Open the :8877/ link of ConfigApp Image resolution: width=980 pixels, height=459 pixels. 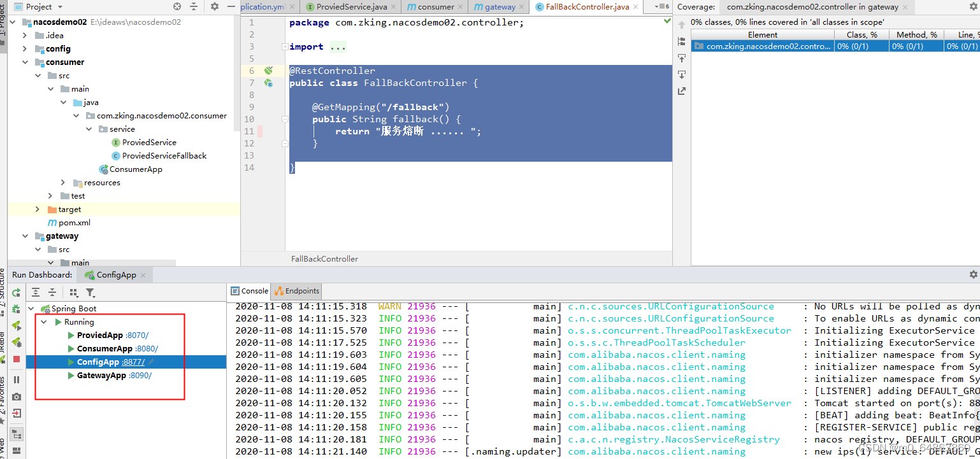coord(133,362)
